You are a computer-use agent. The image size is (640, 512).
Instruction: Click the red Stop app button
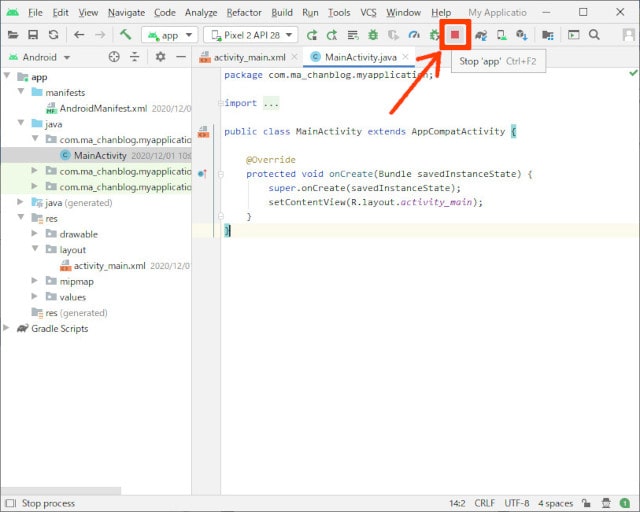[455, 35]
